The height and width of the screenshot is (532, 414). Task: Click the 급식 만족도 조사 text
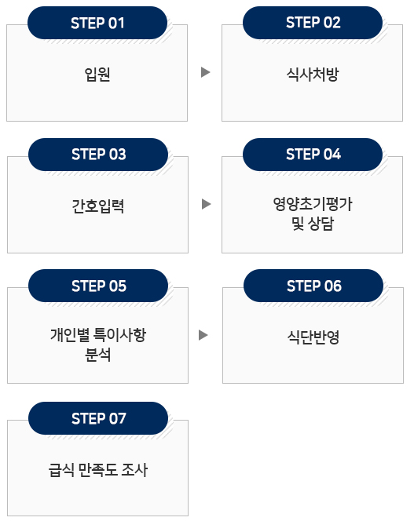(98, 470)
